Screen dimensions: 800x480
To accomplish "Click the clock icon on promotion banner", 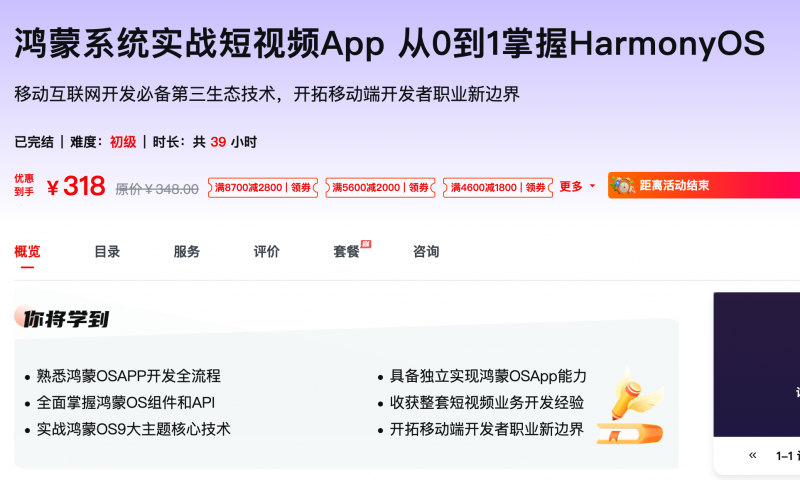I will coord(622,185).
